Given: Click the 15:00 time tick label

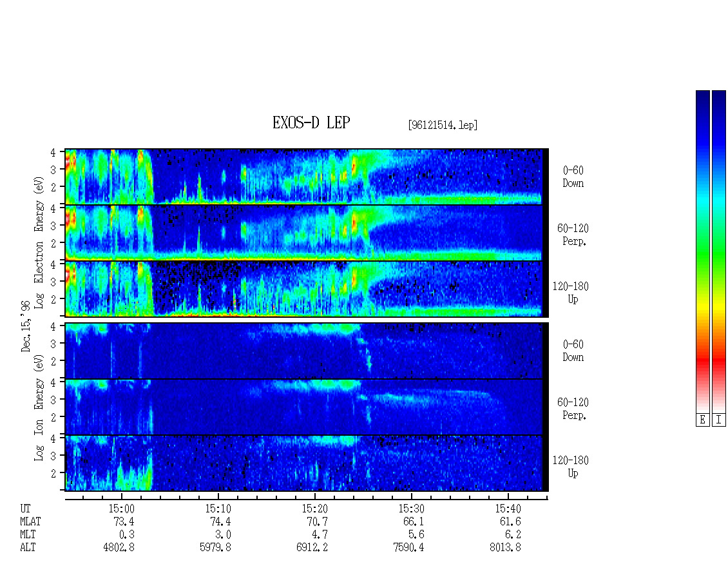Looking at the screenshot, I should [121, 509].
